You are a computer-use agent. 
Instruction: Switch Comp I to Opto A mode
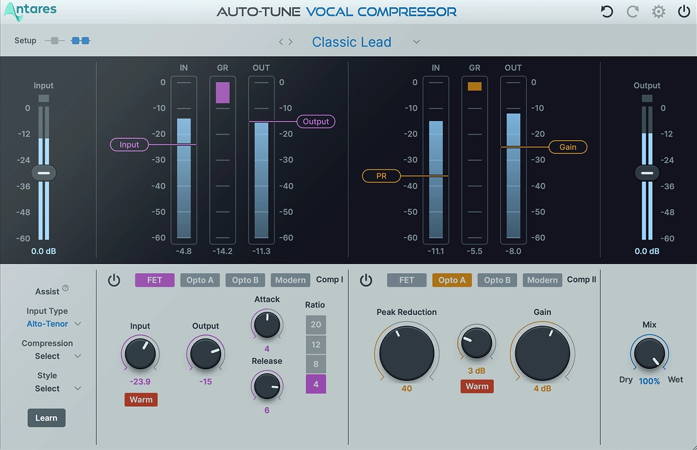click(200, 280)
